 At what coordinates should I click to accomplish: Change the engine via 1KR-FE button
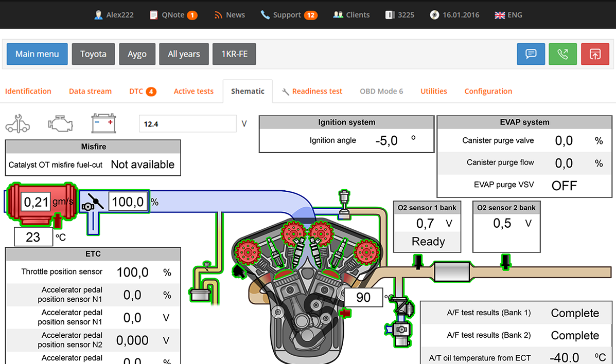[234, 54]
